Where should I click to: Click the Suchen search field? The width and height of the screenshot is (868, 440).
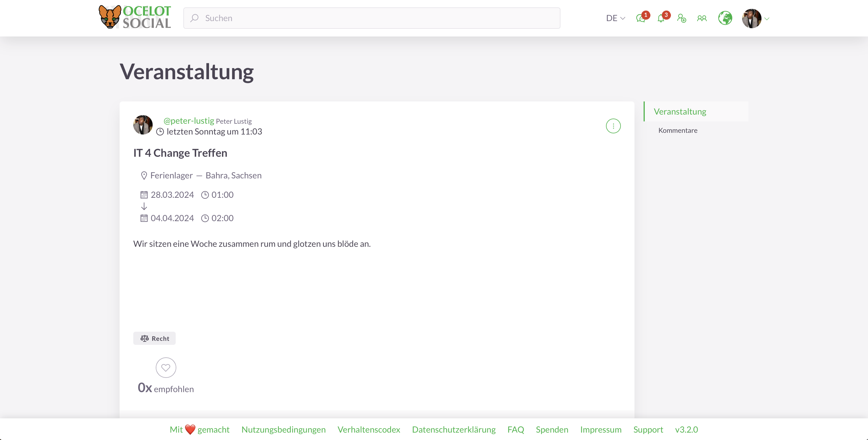click(372, 18)
